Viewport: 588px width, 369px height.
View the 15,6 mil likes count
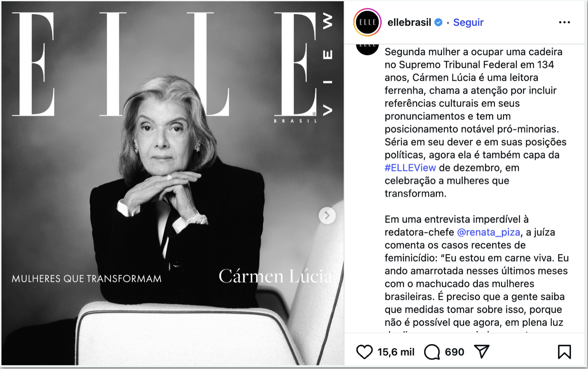pos(396,352)
